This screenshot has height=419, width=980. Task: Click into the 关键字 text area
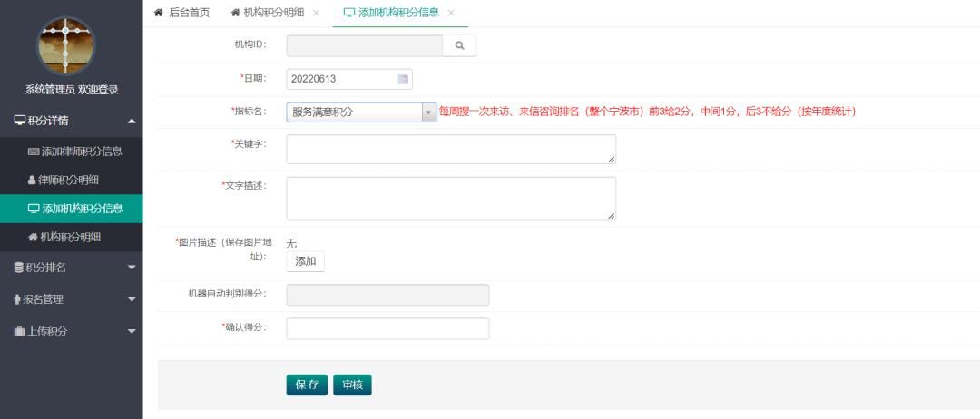pyautogui.click(x=451, y=150)
